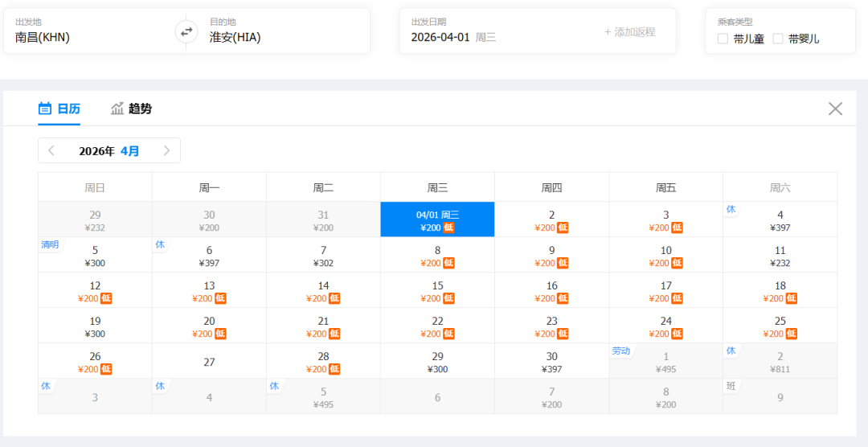Click 添加返程 to add return trip
868x447 pixels.
[x=629, y=32]
